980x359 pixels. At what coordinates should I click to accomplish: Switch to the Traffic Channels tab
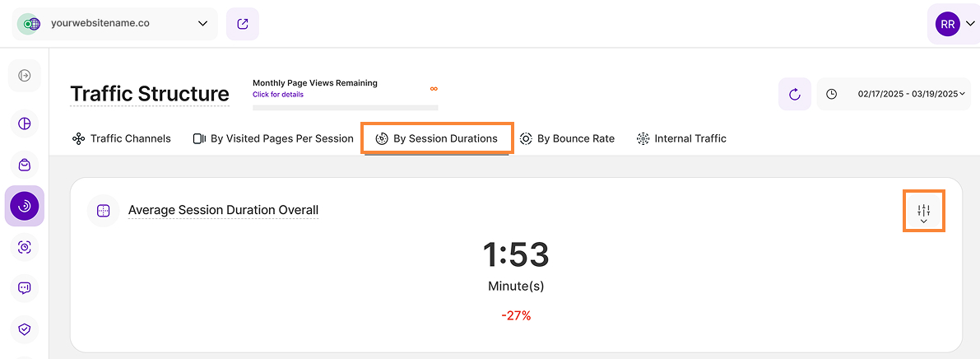[x=122, y=138]
